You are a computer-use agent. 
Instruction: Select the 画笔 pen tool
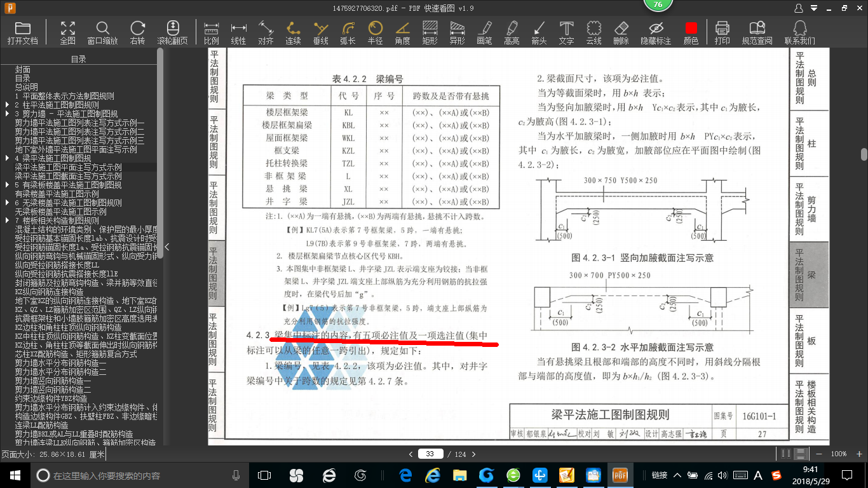(x=484, y=32)
